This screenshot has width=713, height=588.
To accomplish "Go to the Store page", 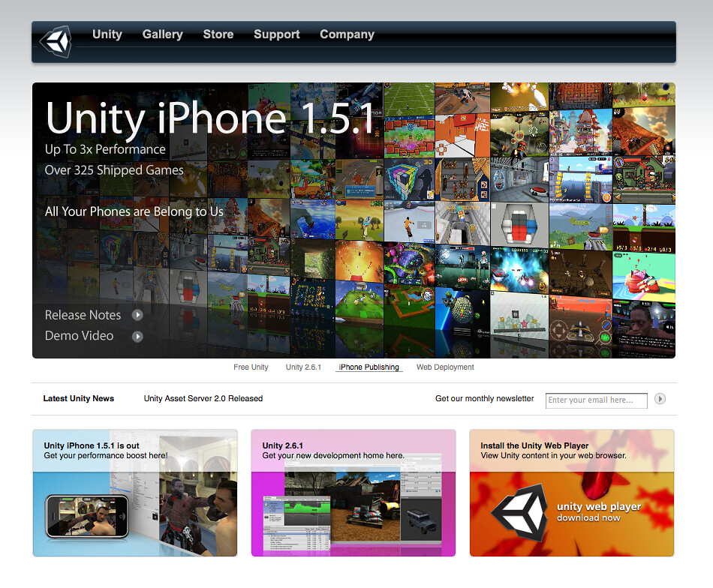I will click(x=218, y=34).
